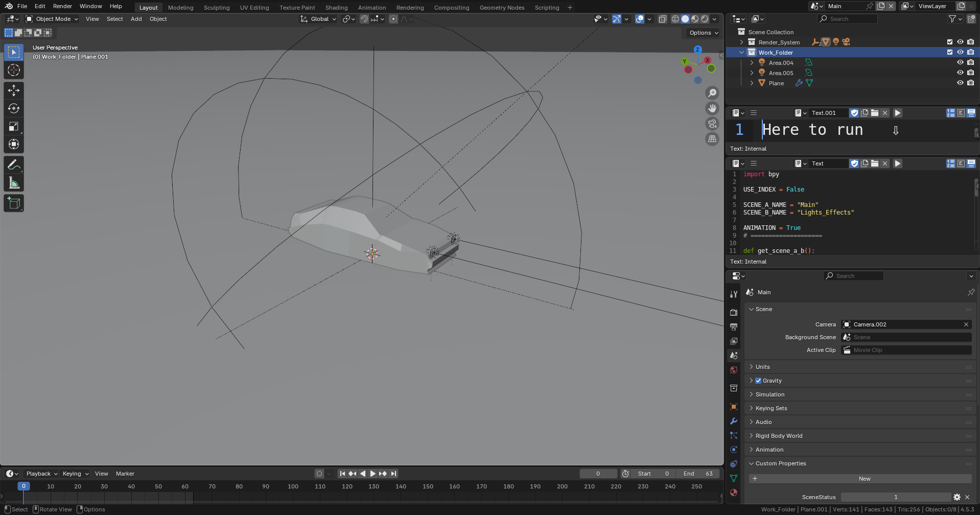Run the Text.001 script
Image resolution: width=980 pixels, height=515 pixels.
pos(898,113)
